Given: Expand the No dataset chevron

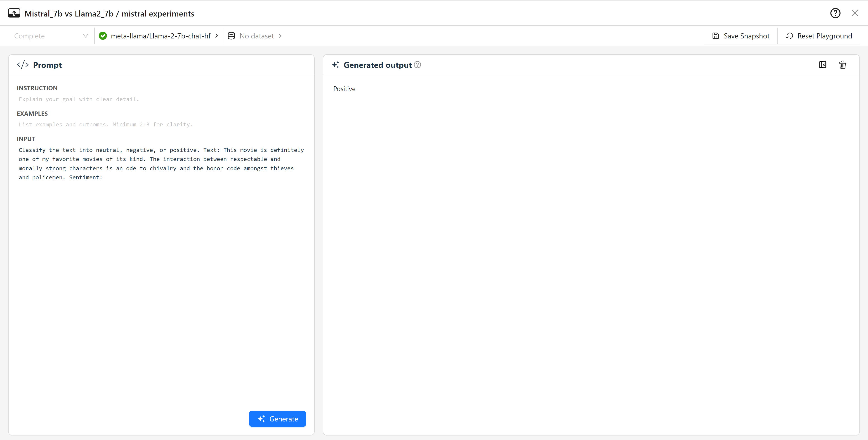Looking at the screenshot, I should tap(280, 36).
